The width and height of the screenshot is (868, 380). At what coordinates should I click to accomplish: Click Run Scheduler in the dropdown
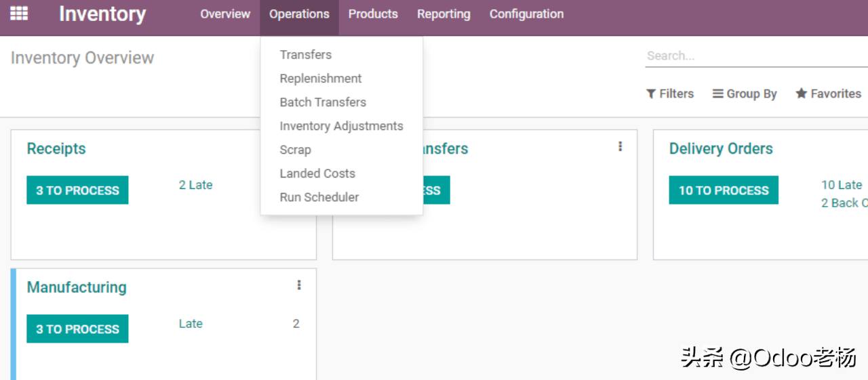coord(319,197)
